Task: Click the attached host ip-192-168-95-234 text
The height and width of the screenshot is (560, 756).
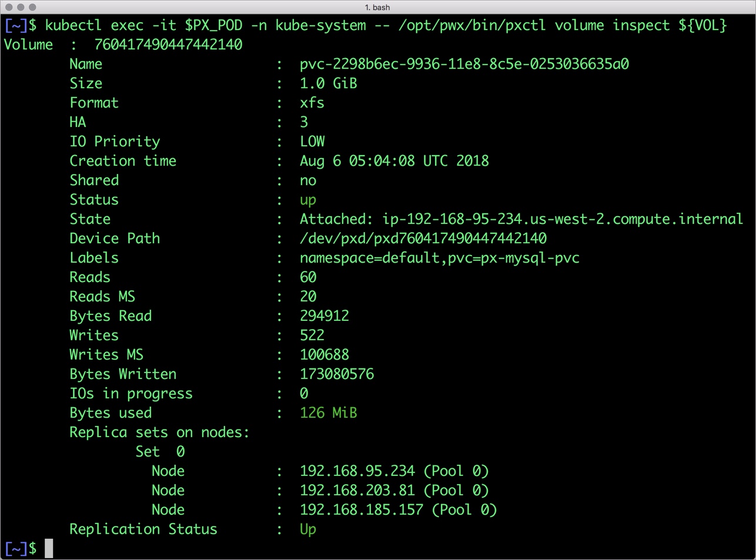Action: (x=562, y=219)
